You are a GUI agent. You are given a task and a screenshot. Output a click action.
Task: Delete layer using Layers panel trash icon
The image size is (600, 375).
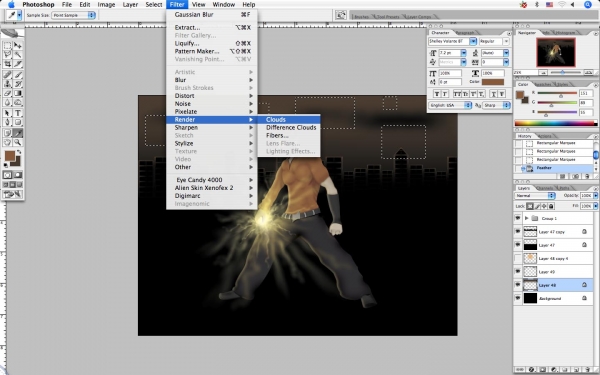587,370
